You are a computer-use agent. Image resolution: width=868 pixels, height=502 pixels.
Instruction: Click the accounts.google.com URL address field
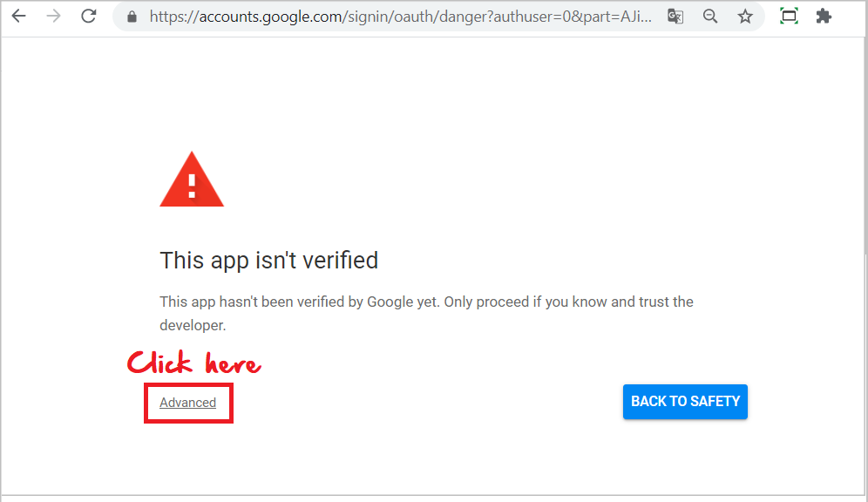click(x=400, y=17)
